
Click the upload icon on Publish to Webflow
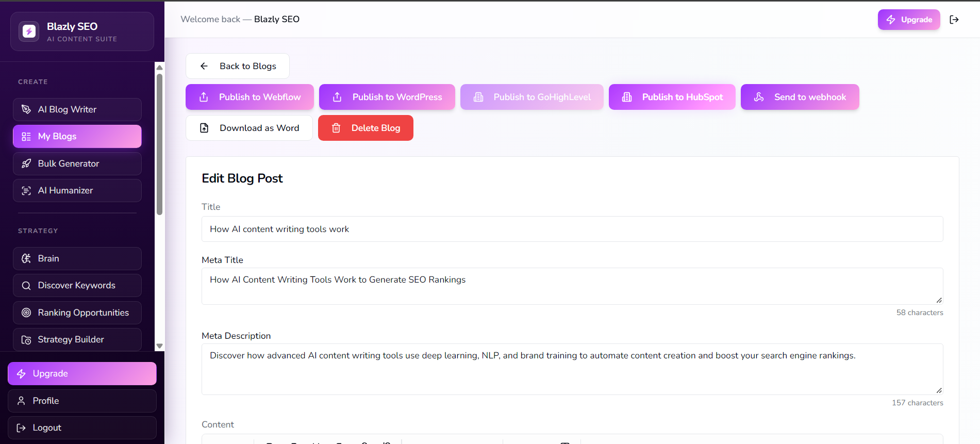204,97
